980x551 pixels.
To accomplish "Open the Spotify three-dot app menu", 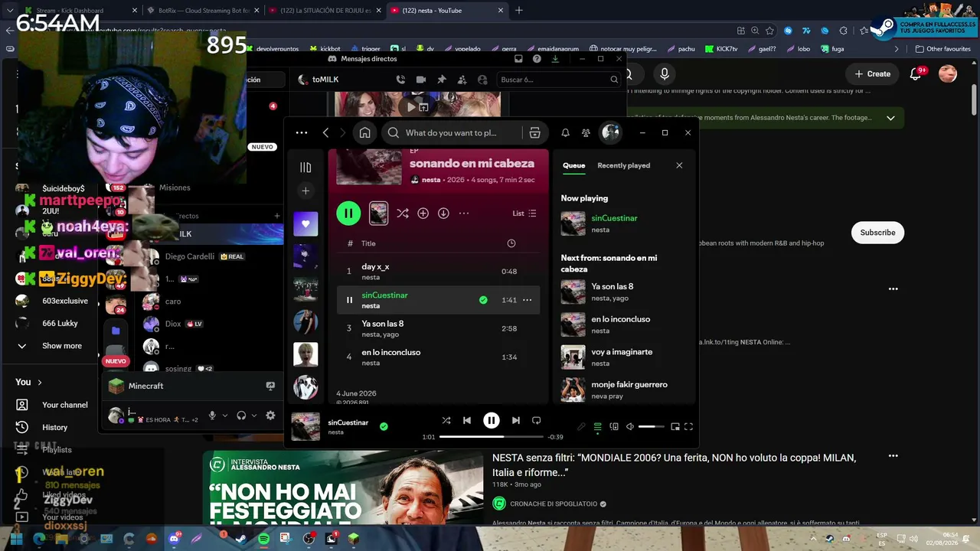I will click(302, 132).
